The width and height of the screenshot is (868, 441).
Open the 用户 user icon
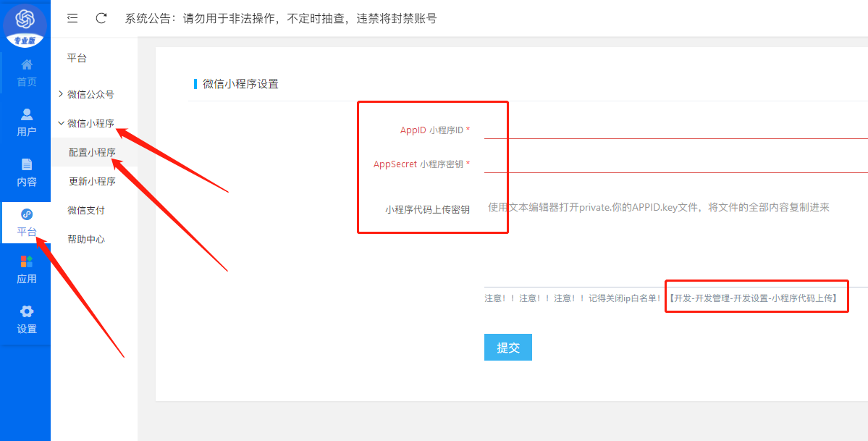coord(27,114)
